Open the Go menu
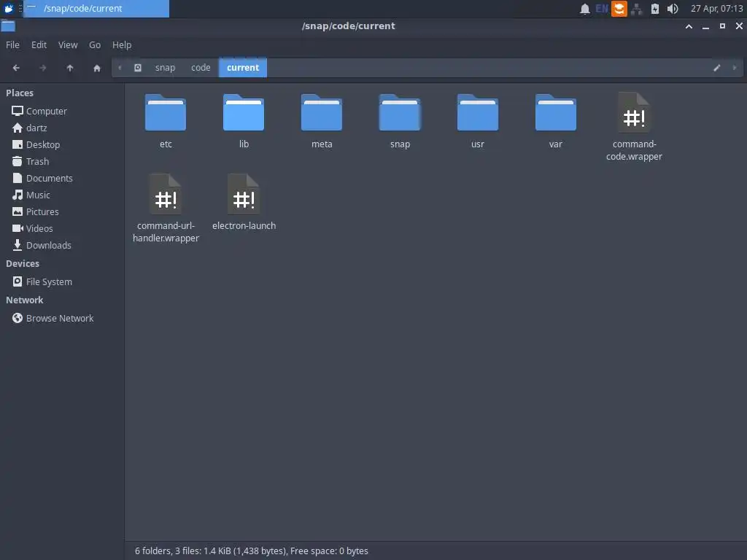Screen dimensions: 747x560 tap(95, 44)
